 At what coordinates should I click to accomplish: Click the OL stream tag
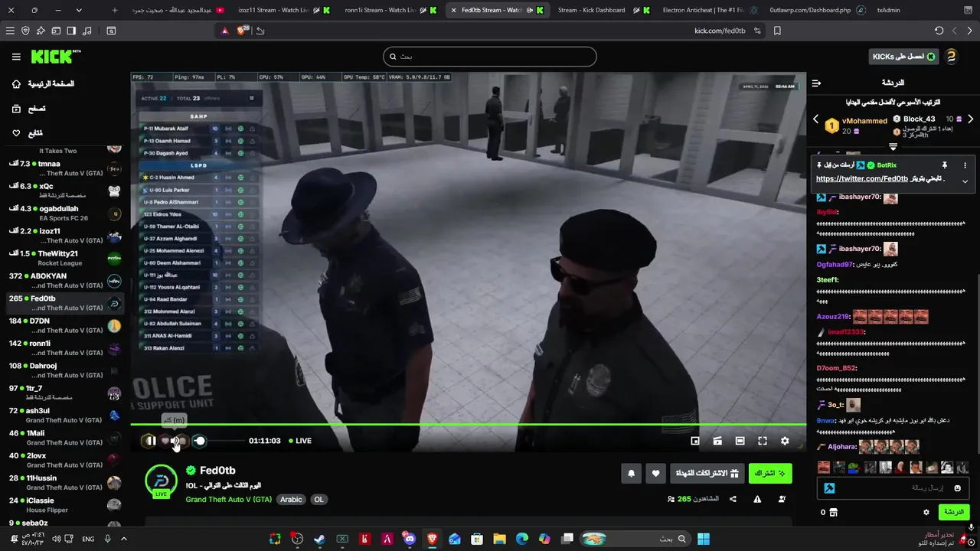coord(318,500)
